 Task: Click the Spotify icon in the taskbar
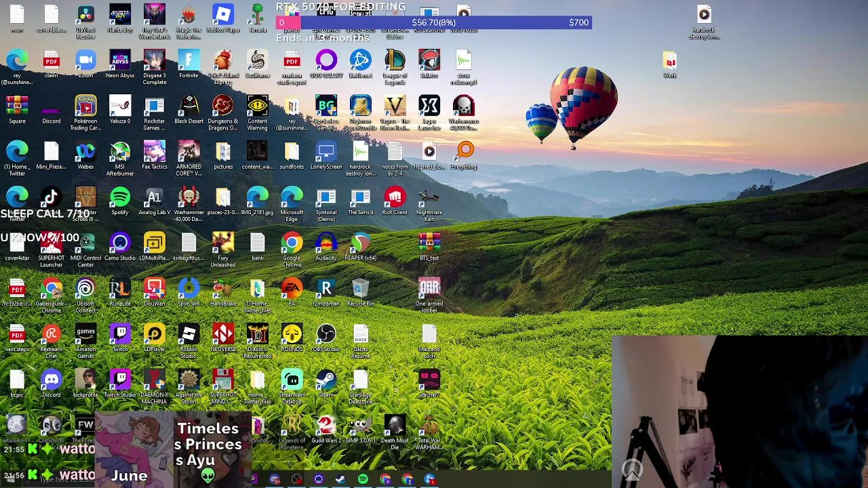click(x=363, y=480)
